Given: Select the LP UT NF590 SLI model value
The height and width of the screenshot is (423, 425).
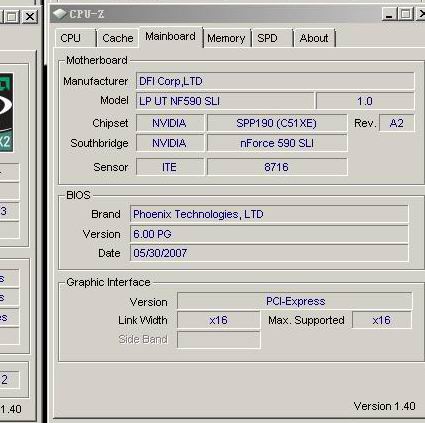Looking at the screenshot, I should pos(225,101).
